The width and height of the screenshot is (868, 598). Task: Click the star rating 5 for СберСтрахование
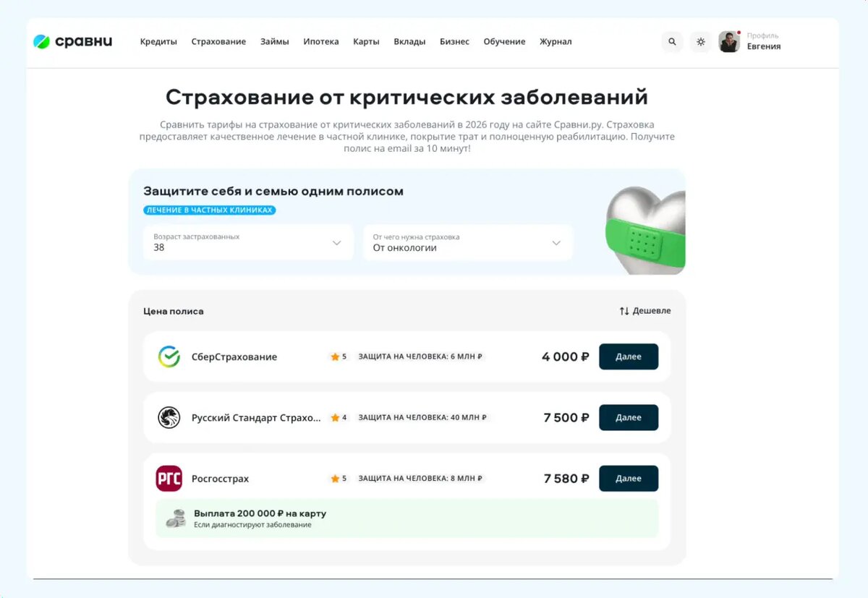339,356
